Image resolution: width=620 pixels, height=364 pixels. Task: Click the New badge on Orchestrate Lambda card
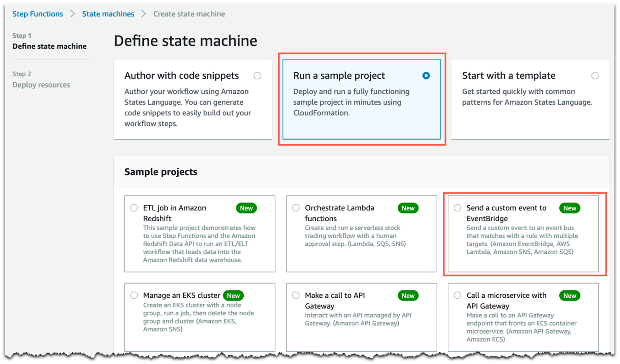[x=408, y=208]
